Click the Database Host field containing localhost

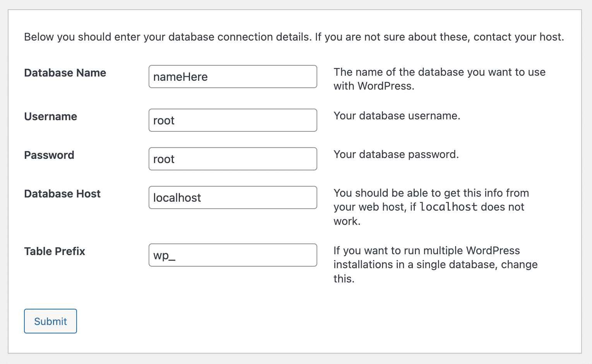pyautogui.click(x=233, y=197)
